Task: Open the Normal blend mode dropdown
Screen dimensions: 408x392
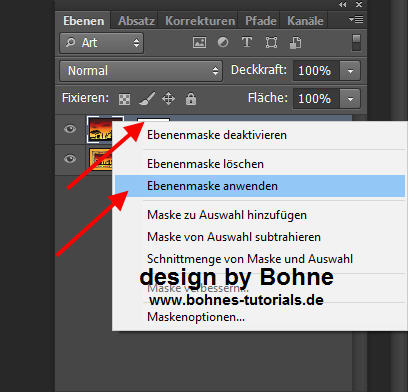Action: point(141,71)
